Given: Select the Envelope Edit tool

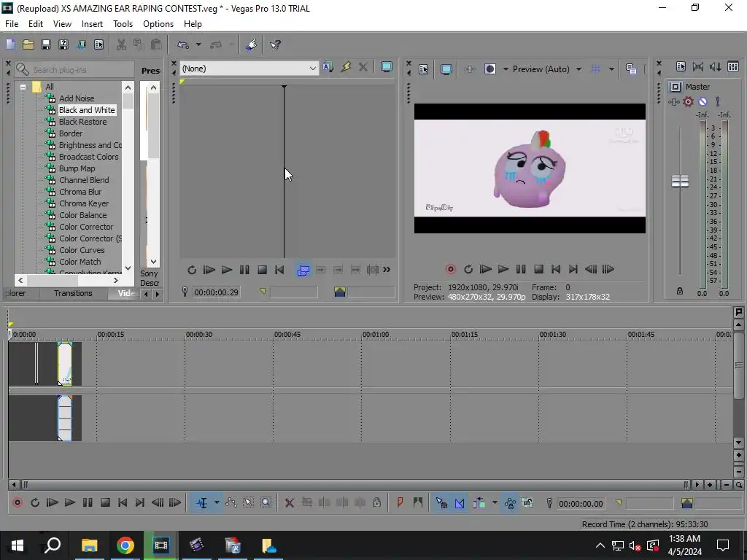Looking at the screenshot, I should [x=231, y=503].
